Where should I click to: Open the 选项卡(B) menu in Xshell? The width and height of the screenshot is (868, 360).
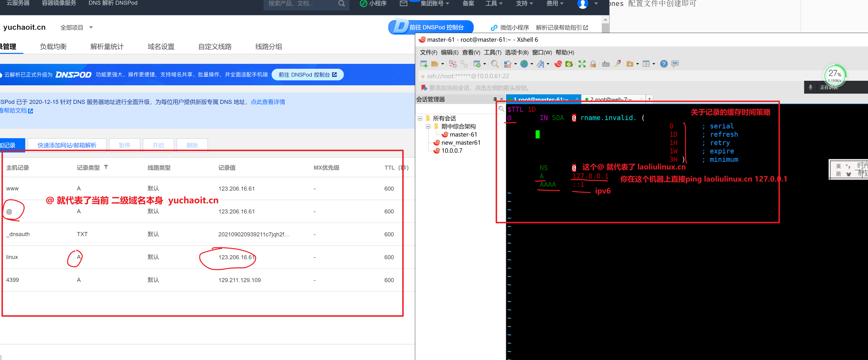click(x=517, y=53)
